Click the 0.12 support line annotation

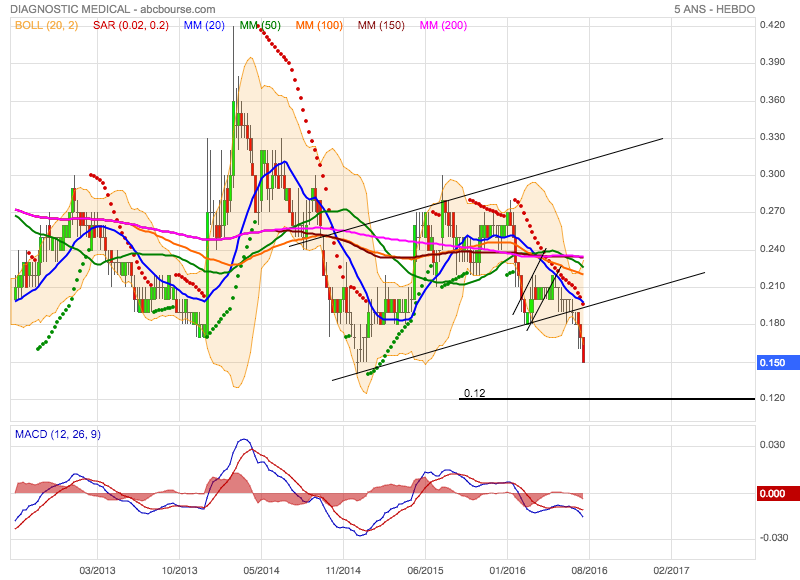click(474, 393)
